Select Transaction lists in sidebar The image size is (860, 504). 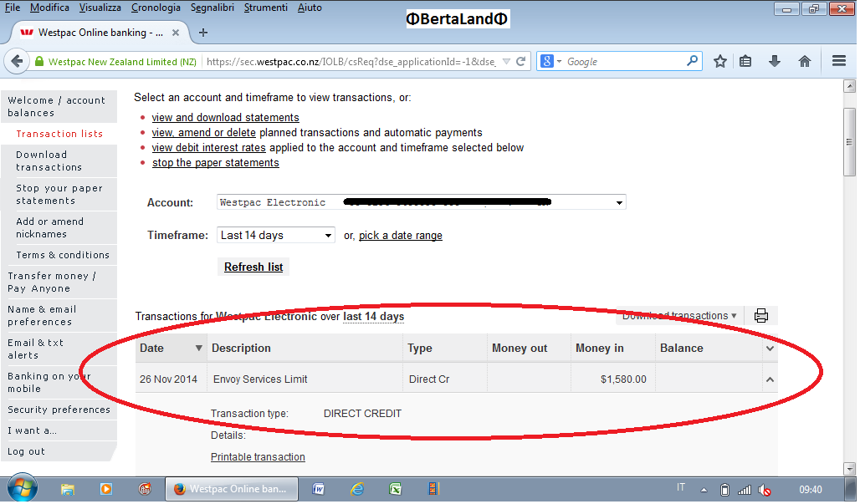(x=59, y=134)
